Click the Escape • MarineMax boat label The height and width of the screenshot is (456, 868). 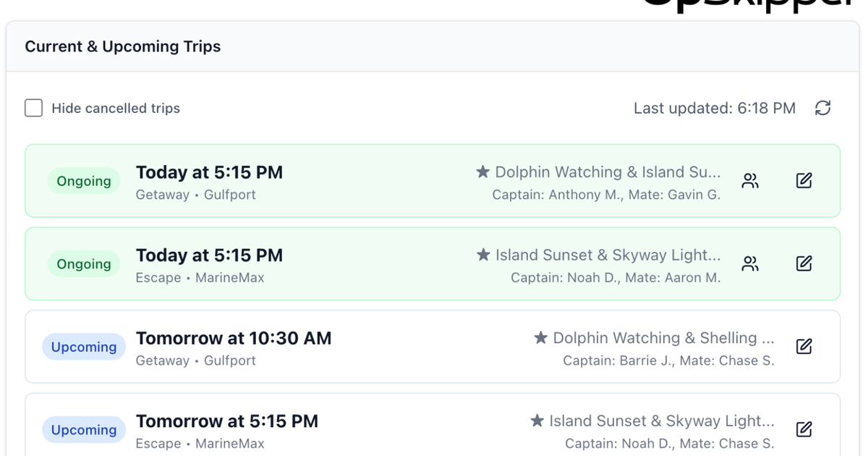(x=200, y=277)
